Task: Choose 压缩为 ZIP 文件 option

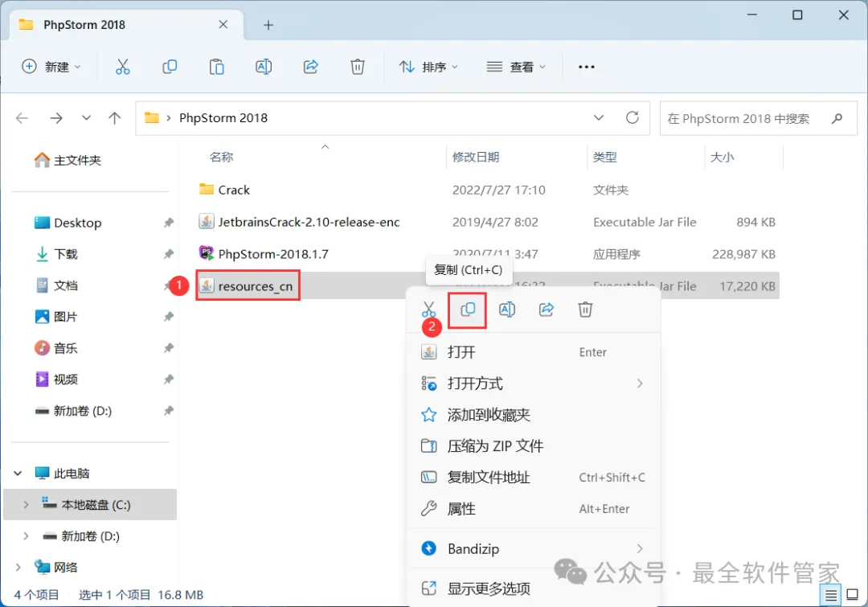Action: coord(534,446)
